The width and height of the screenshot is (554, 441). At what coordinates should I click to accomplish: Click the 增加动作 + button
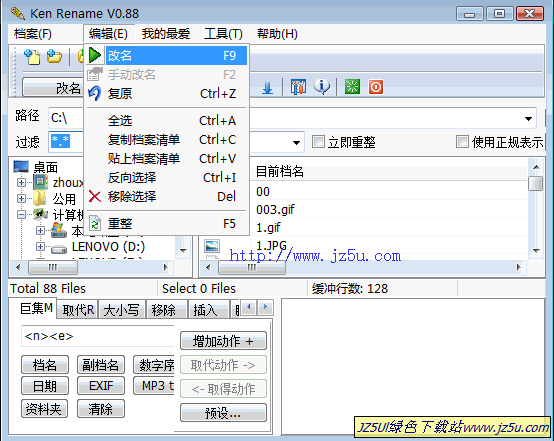click(x=223, y=341)
